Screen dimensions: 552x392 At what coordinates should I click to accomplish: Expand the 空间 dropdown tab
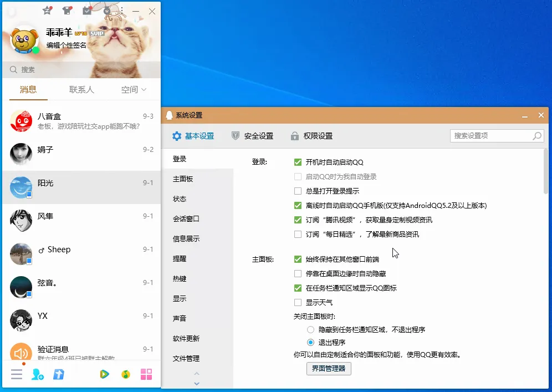click(134, 89)
